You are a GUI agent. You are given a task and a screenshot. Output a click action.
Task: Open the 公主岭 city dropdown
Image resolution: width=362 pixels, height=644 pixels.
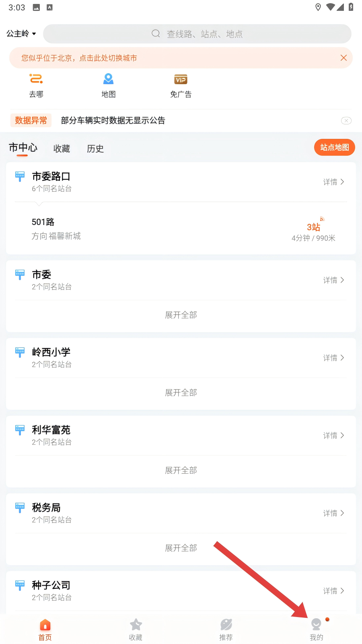[x=21, y=34]
